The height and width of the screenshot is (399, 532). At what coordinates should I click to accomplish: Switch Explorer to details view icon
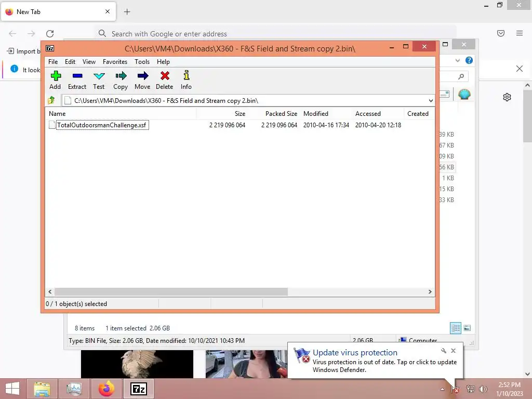click(x=456, y=328)
